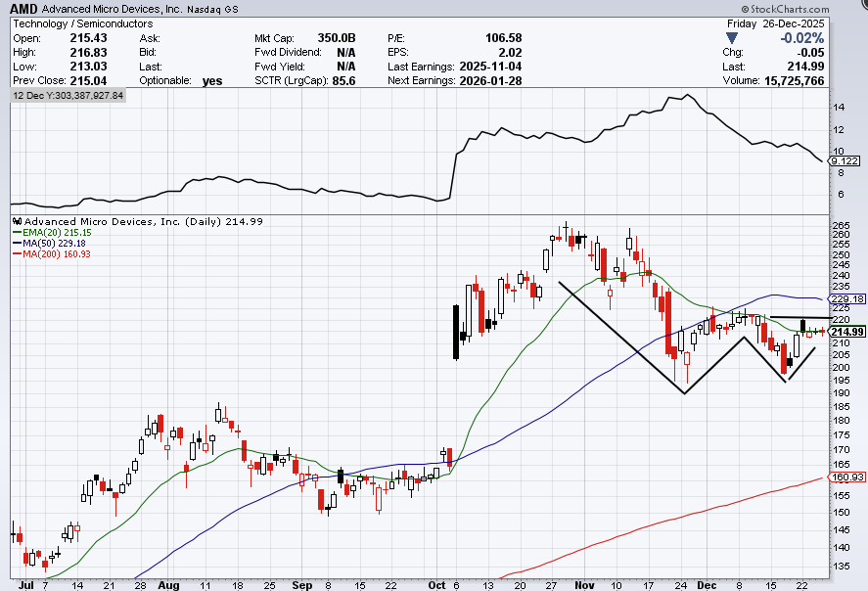Click the Chg value -0.05
The height and width of the screenshot is (591, 868).
810,52
